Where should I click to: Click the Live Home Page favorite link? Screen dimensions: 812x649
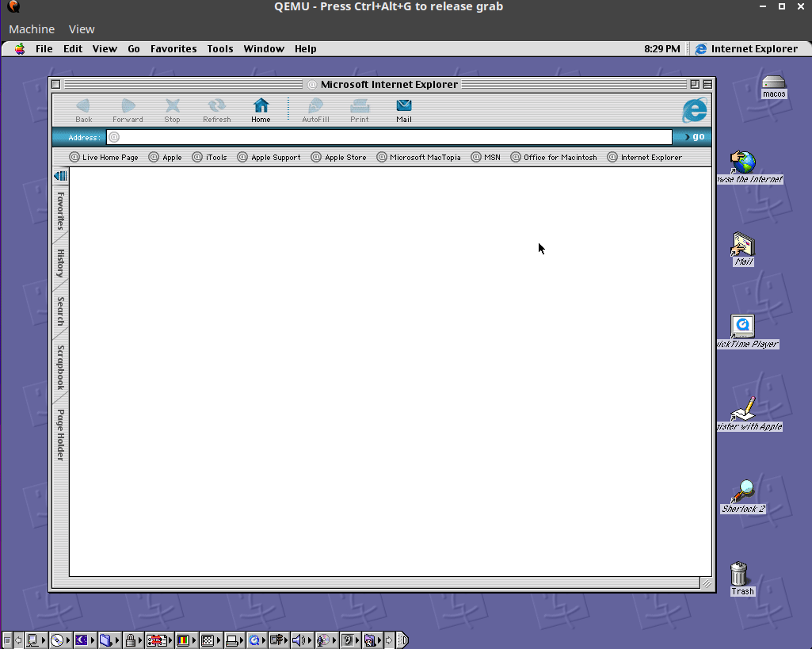[x=104, y=157]
